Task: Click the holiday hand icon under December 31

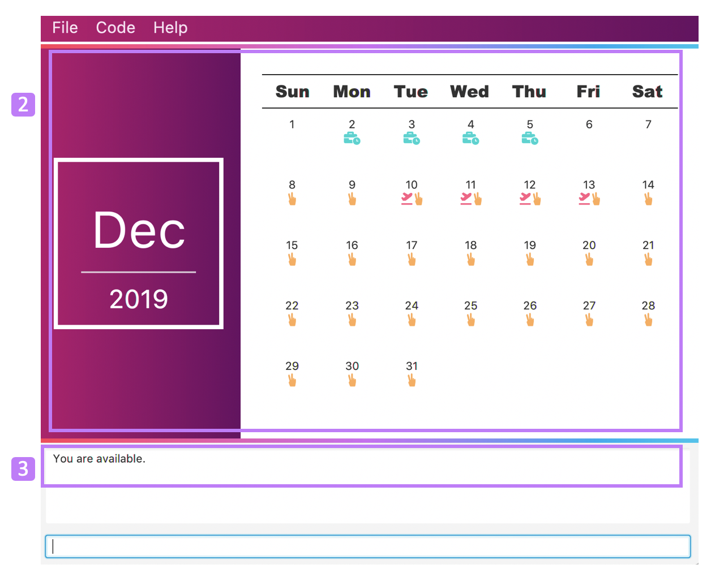Action: pos(412,380)
